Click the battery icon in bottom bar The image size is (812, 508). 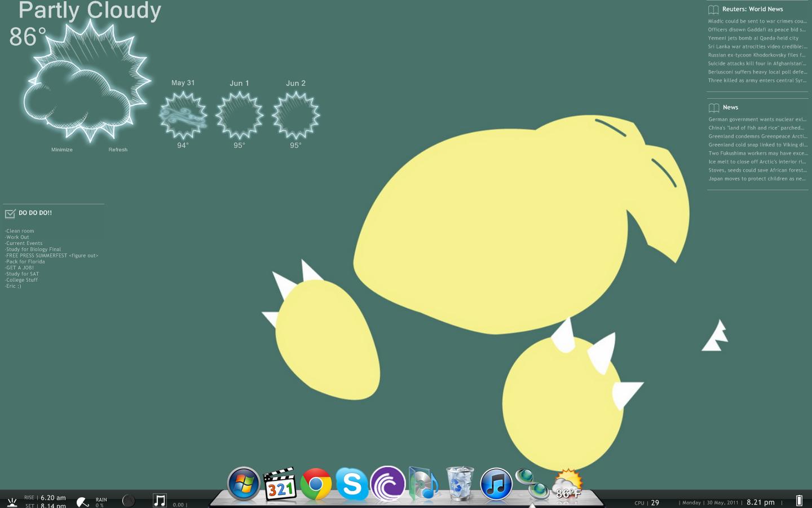point(799,500)
